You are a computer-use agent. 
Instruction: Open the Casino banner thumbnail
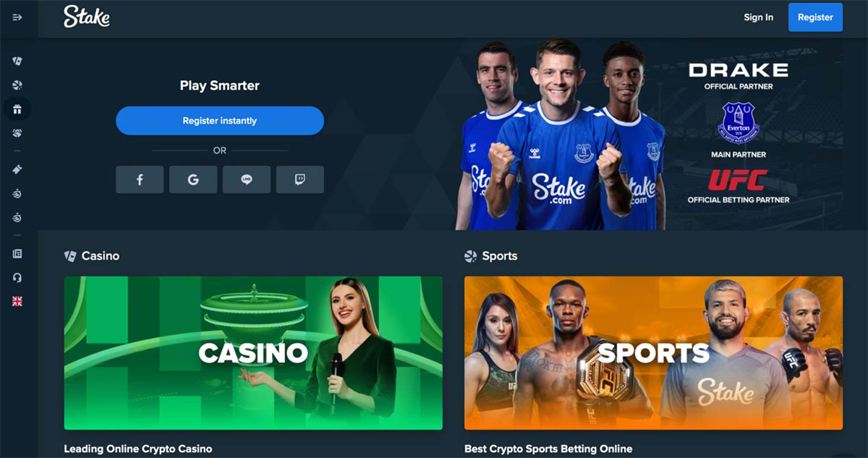pyautogui.click(x=253, y=353)
